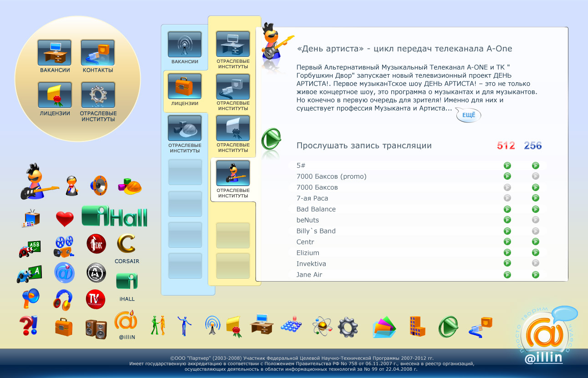Open Лицензии icon with yellow certificate

click(x=55, y=95)
